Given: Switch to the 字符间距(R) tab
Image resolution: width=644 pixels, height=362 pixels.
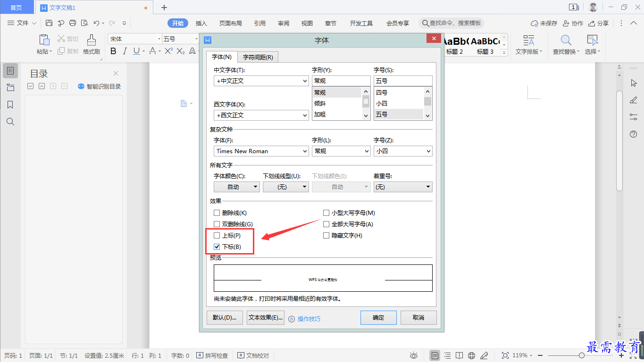Looking at the screenshot, I should point(258,57).
